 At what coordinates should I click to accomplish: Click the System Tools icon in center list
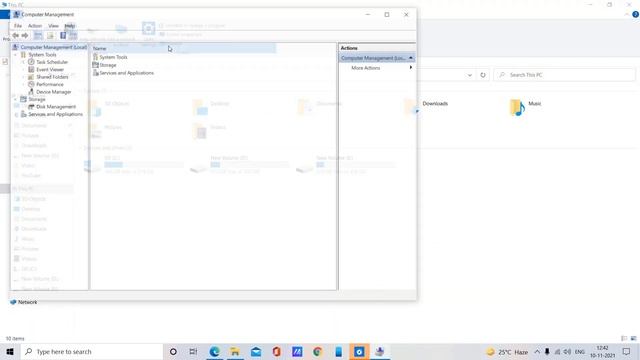(96, 57)
